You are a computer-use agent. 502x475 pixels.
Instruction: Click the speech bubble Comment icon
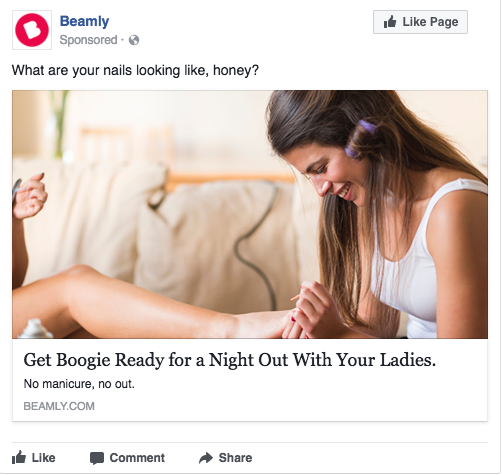point(97,458)
